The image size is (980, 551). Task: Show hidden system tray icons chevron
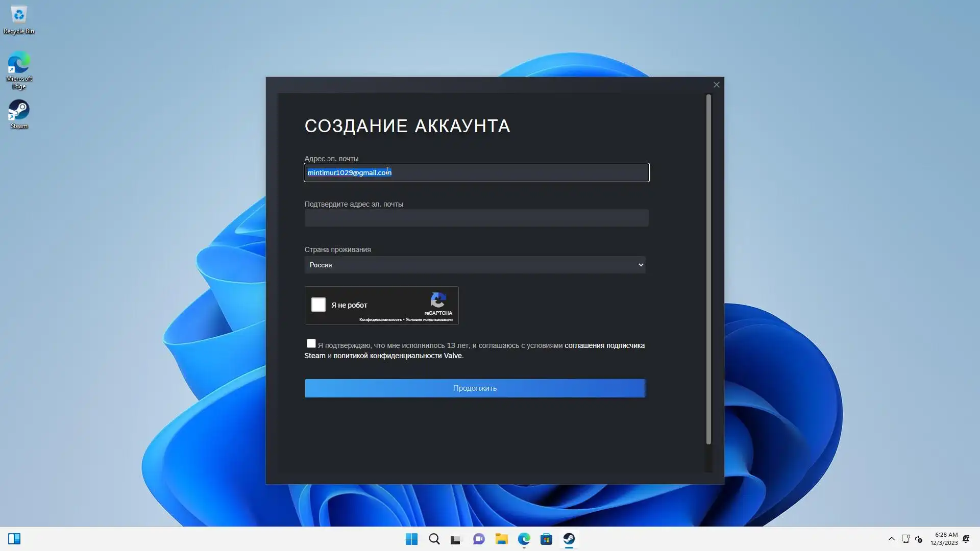tap(891, 539)
